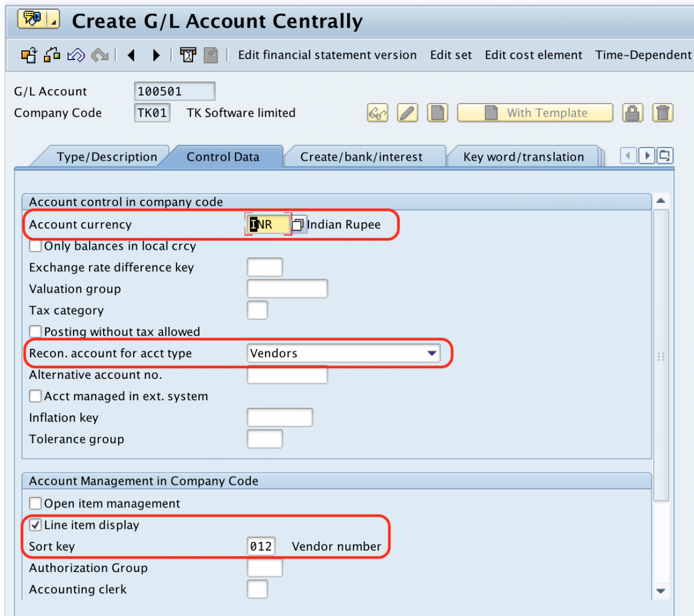Delete the account via the trash icon
This screenshot has height=616, width=694.
coord(662,113)
